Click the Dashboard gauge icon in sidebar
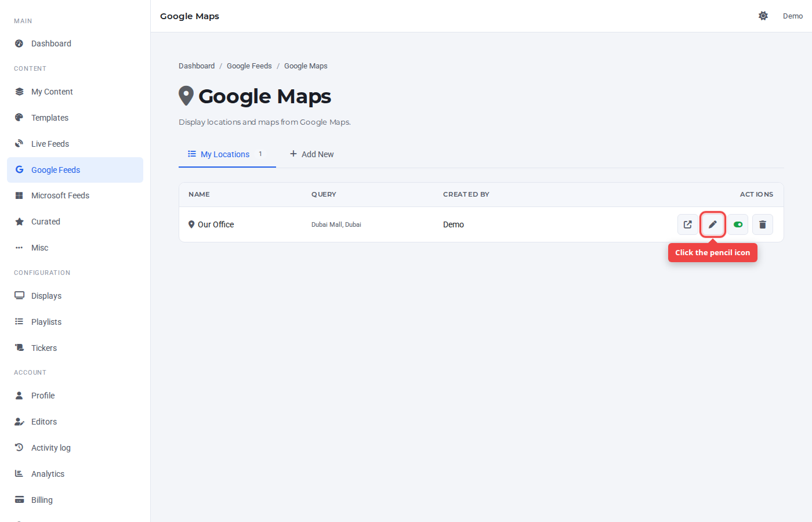812x522 pixels. [19, 43]
